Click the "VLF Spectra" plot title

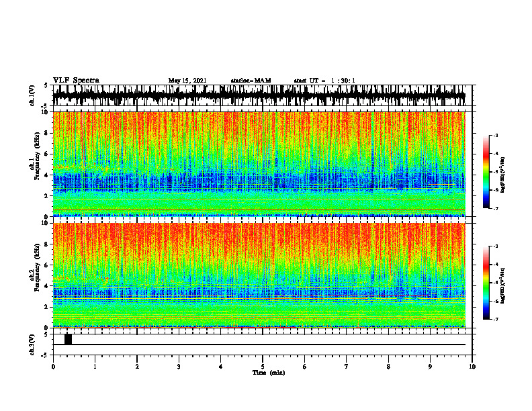pyautogui.click(x=76, y=81)
